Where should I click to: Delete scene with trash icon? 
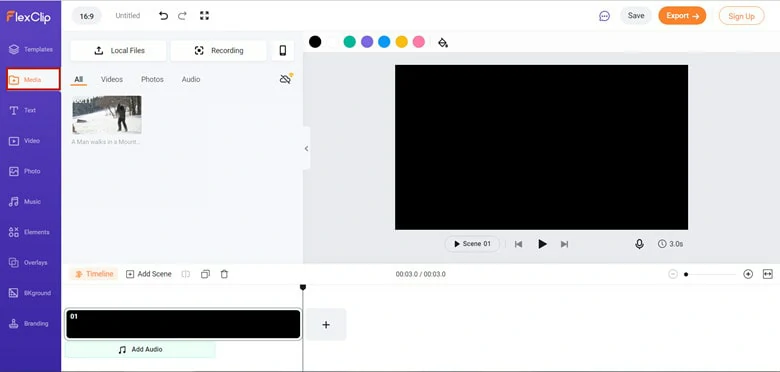[x=224, y=274]
